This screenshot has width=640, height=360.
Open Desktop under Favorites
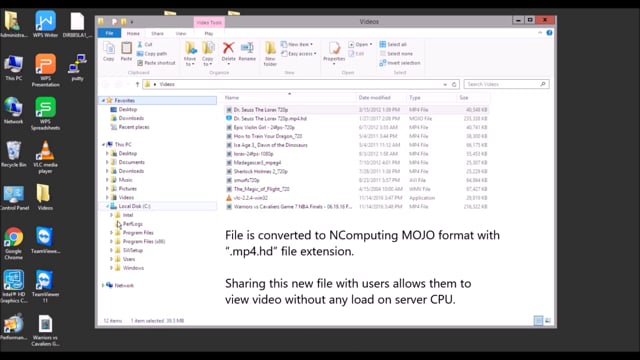[x=127, y=109]
